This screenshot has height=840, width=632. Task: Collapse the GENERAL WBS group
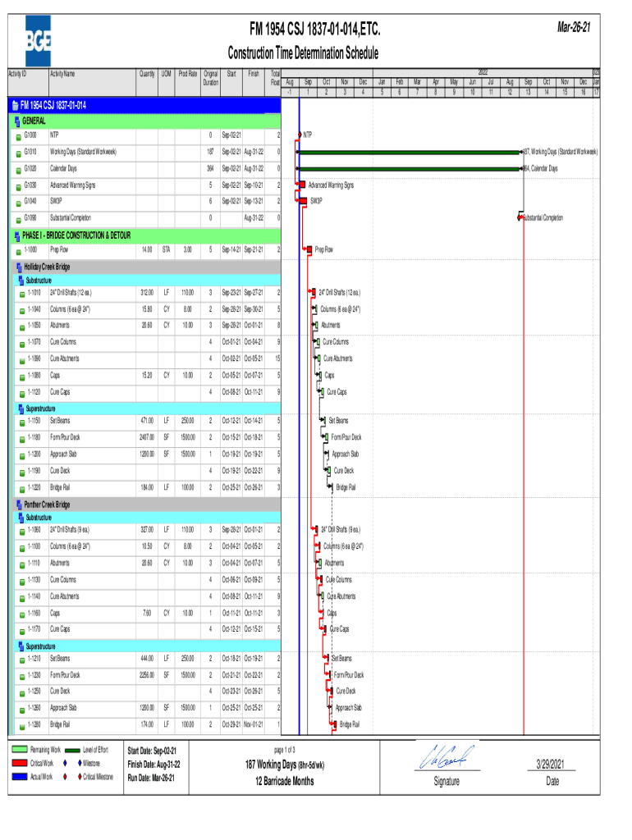[x=16, y=120]
